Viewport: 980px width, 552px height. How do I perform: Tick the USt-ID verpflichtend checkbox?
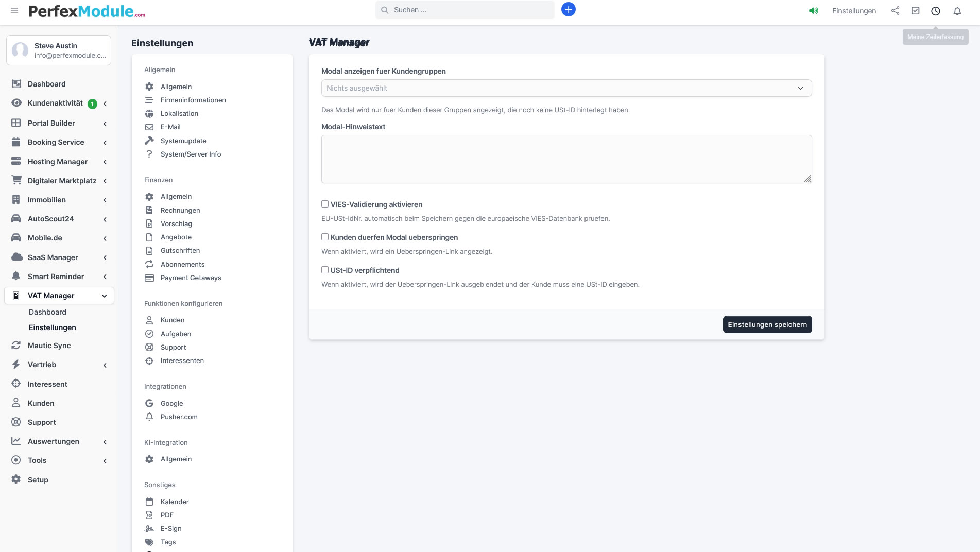tap(325, 270)
